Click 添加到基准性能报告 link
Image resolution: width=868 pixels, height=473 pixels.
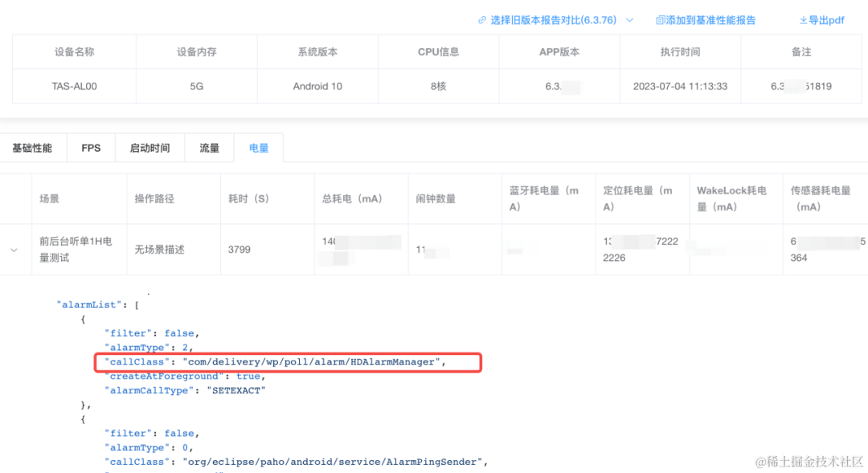(710, 20)
